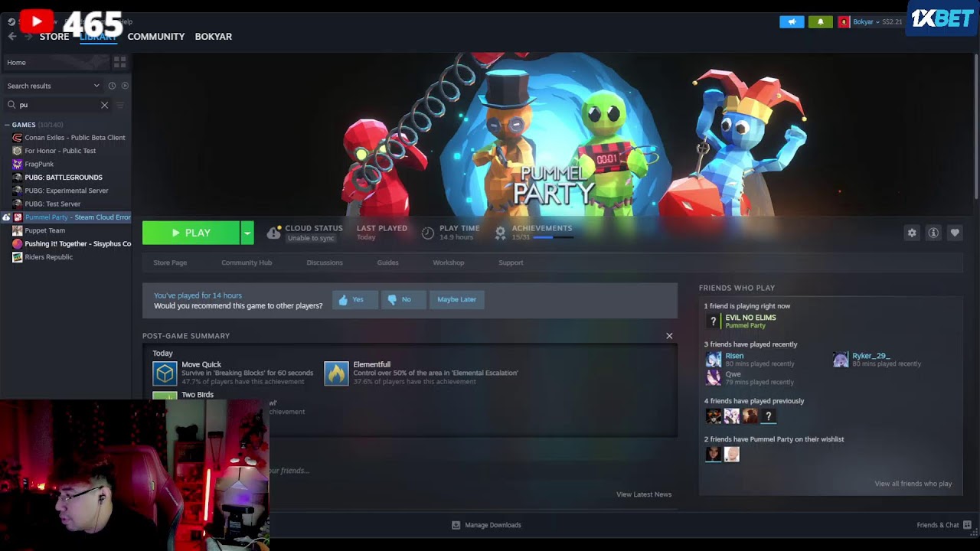Image resolution: width=980 pixels, height=551 pixels.
Task: Click cloud error icon beside Pummel Party
Action: click(6, 217)
